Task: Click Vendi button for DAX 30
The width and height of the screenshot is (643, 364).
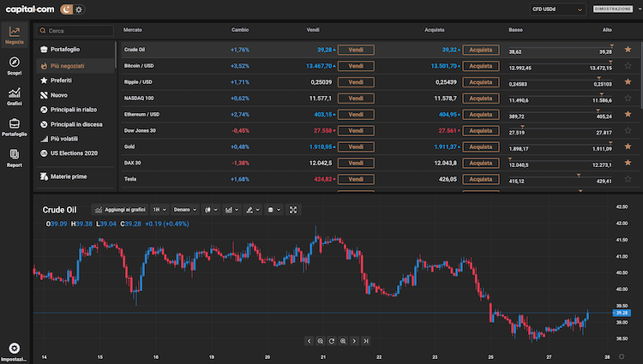Action: (356, 163)
